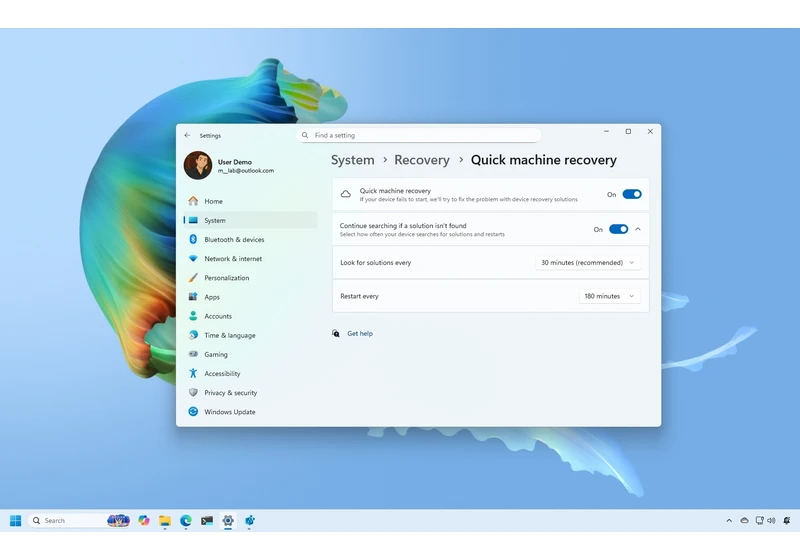Click the Personalization brush icon
This screenshot has height=560, width=800.
click(193, 277)
